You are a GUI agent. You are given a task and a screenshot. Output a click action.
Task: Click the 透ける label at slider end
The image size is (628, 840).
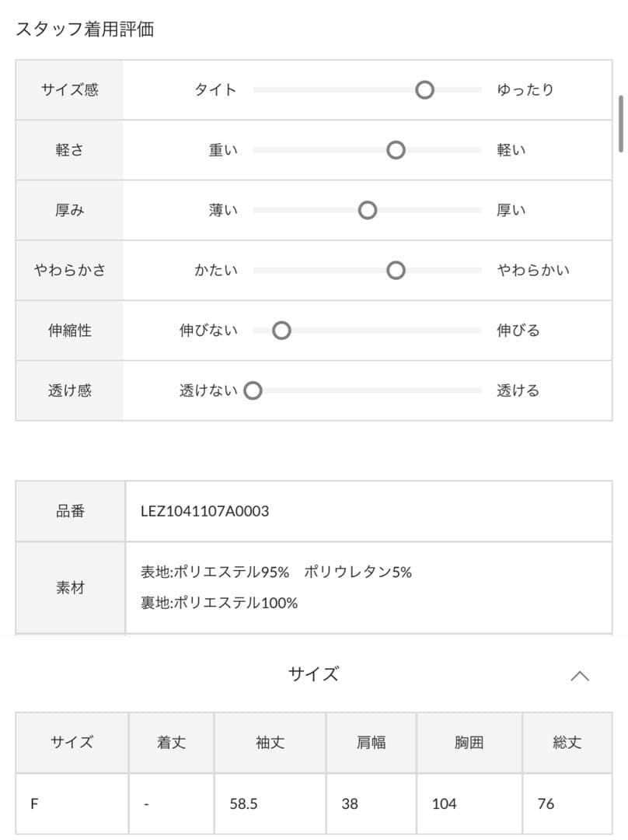click(518, 390)
